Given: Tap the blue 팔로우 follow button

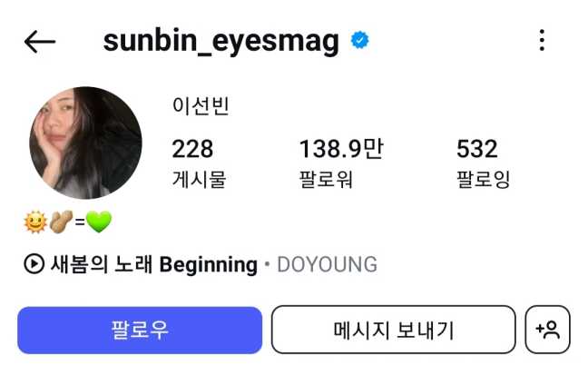Looking at the screenshot, I should (x=140, y=330).
